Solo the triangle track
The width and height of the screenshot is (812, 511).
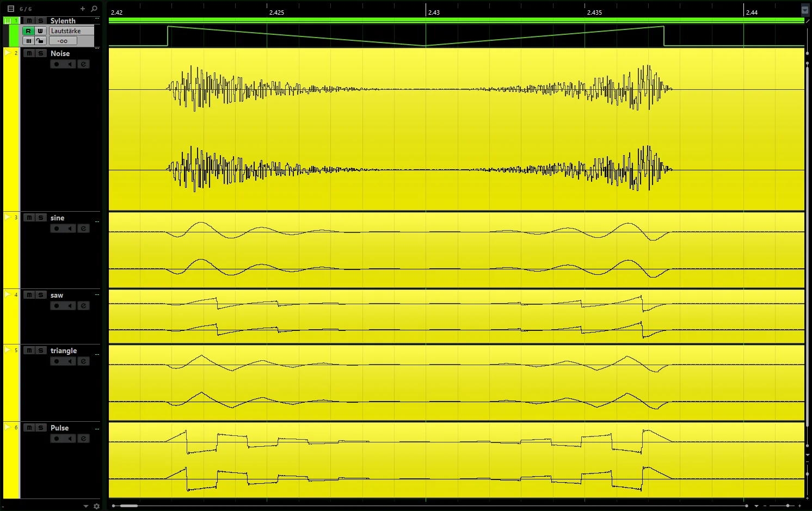[x=41, y=350]
